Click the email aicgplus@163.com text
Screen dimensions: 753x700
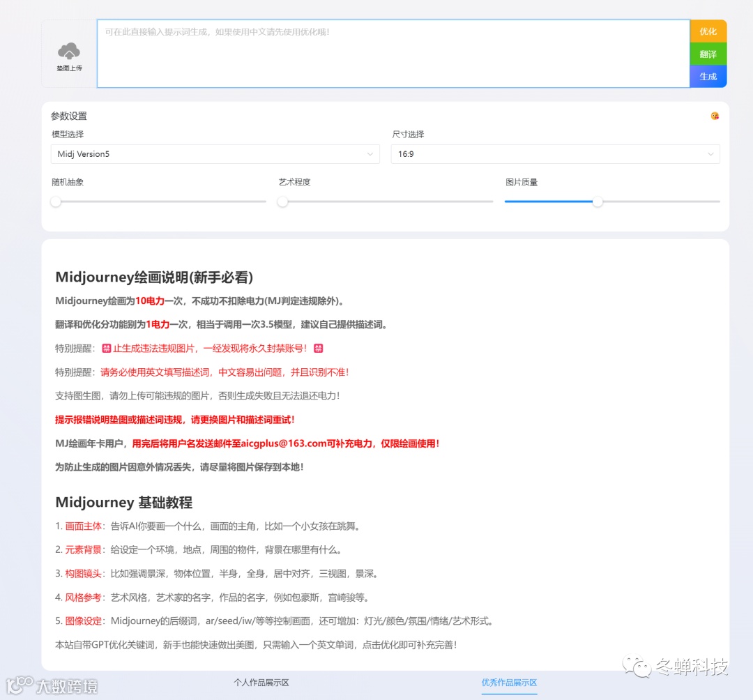[284, 443]
